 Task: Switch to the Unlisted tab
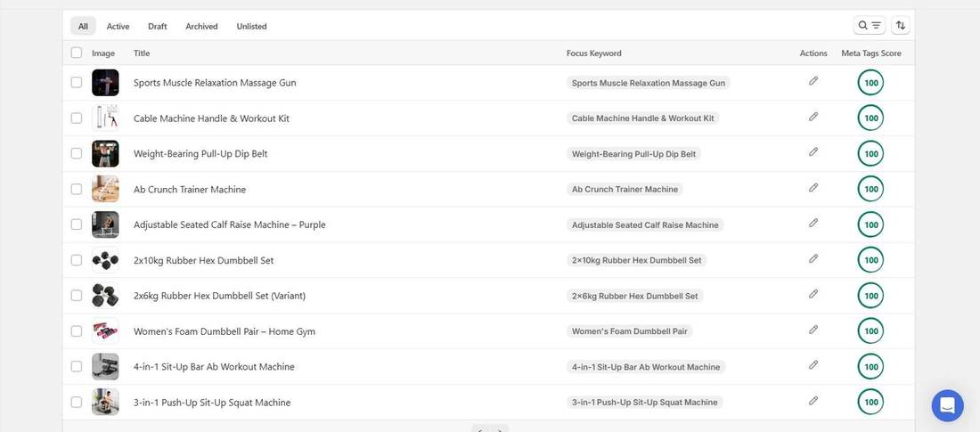pos(252,26)
